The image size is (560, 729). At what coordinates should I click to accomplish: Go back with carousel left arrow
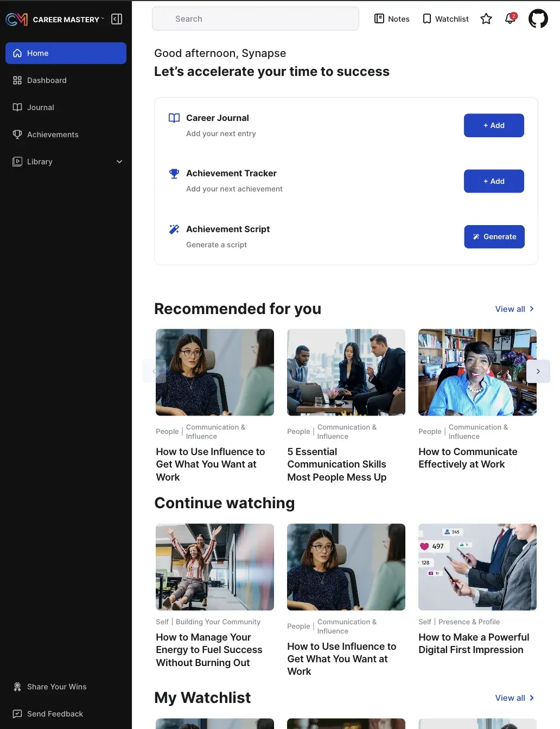[x=154, y=372]
